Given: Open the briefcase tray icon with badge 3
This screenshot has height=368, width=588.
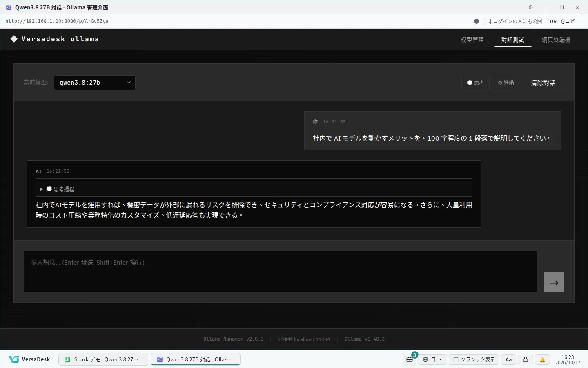Looking at the screenshot, I should coord(410,359).
